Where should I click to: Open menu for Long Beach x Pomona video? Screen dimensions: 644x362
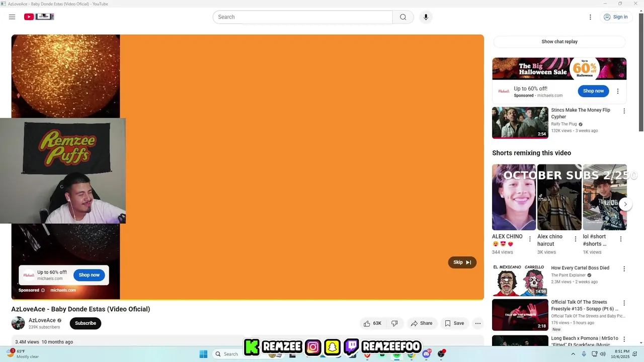pos(624,339)
